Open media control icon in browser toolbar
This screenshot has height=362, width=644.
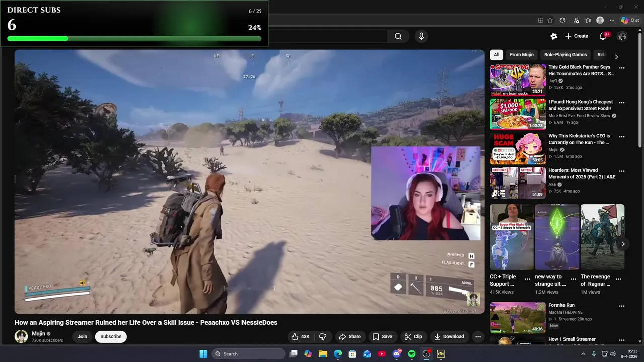click(575, 20)
